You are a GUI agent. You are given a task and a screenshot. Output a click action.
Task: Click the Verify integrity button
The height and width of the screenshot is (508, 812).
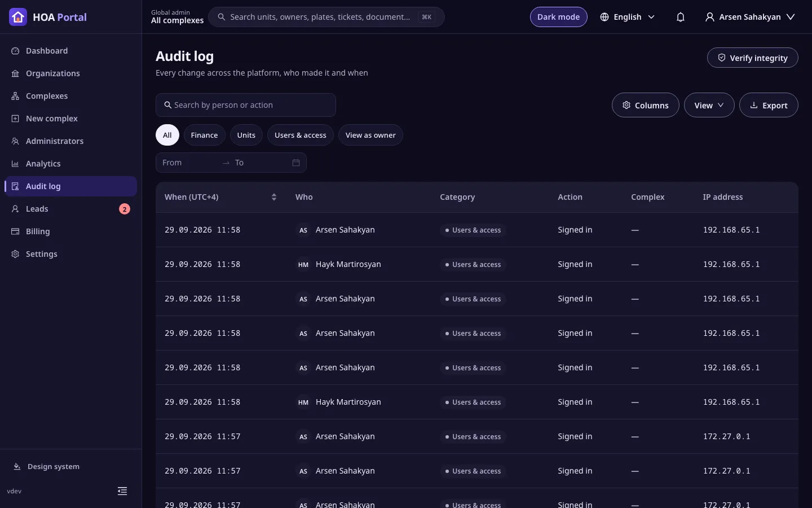pos(752,58)
